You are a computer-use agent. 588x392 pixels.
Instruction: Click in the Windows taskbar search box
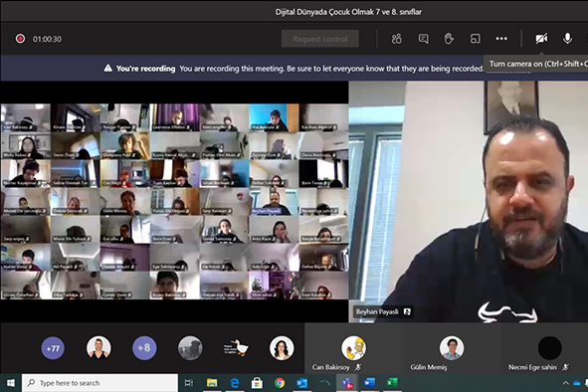click(x=99, y=383)
